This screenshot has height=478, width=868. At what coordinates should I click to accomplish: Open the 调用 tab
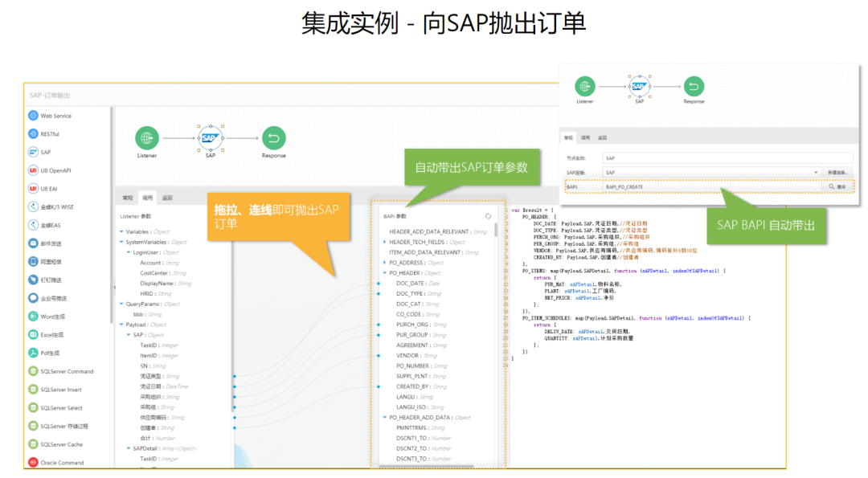(x=146, y=197)
